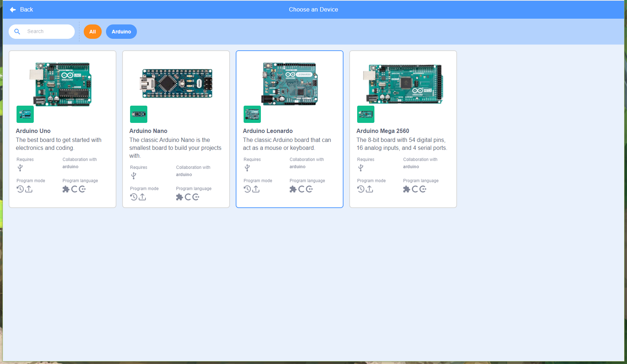Click the Arduino Leonardo small green badge icon
This screenshot has height=364, width=627.
point(252,114)
